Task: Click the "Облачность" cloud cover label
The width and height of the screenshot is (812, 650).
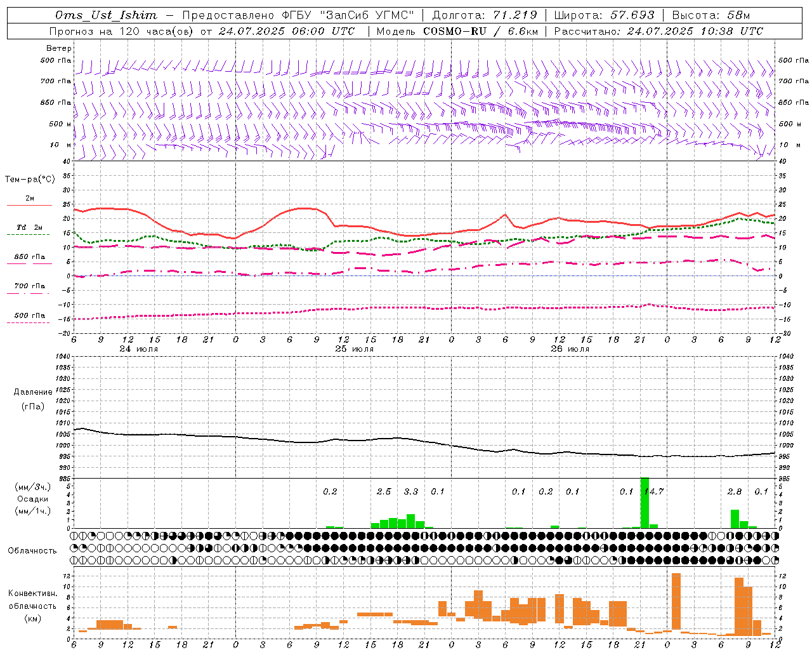Action: 32,551
